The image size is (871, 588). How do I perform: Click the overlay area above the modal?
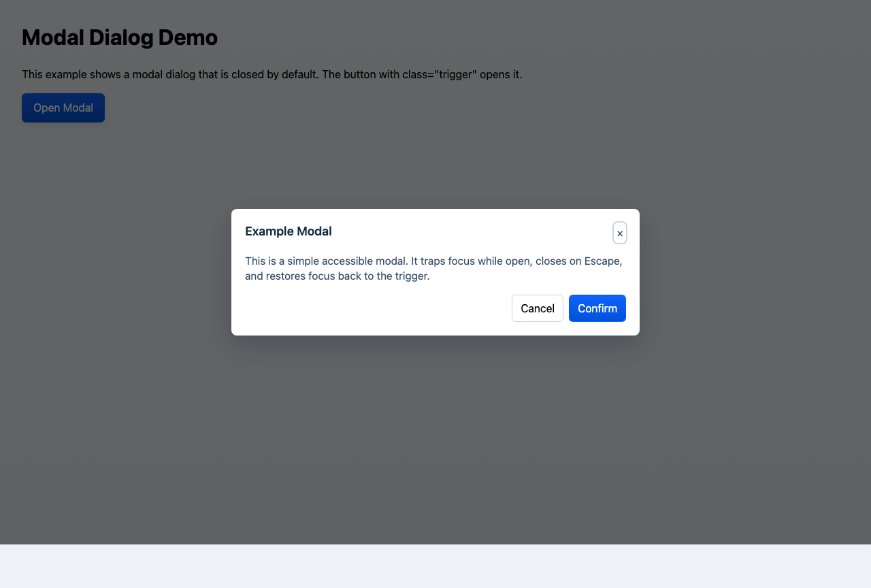coord(435,157)
